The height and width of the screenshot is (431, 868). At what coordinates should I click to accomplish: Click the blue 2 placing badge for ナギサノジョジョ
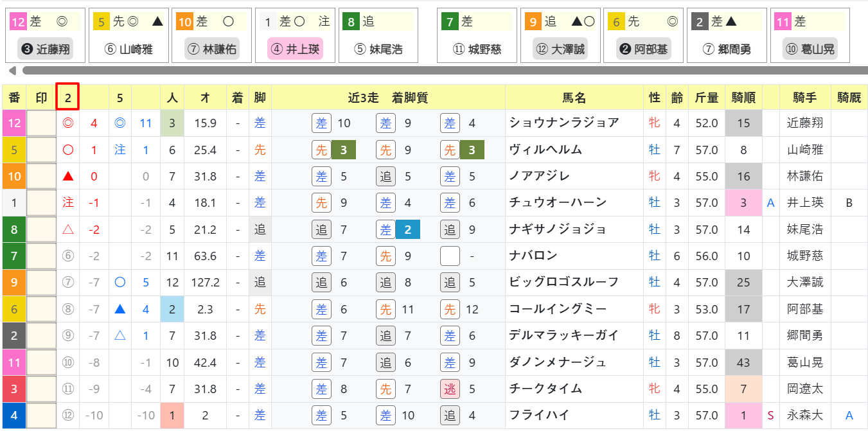tap(407, 229)
